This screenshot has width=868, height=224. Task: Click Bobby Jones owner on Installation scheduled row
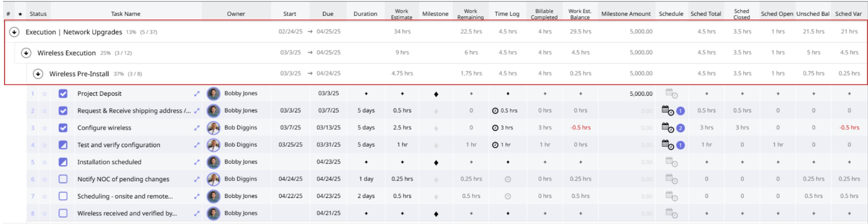(x=240, y=162)
